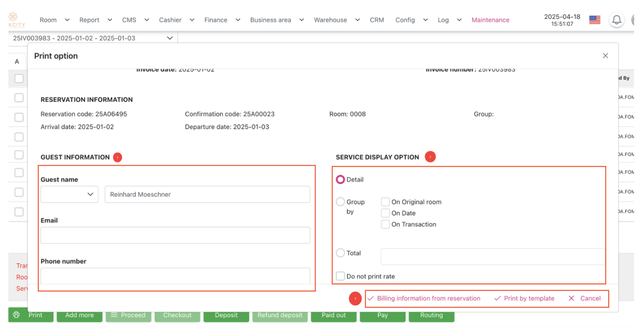The image size is (644, 328).
Task: Click Billing information from reservation
Action: point(423,298)
